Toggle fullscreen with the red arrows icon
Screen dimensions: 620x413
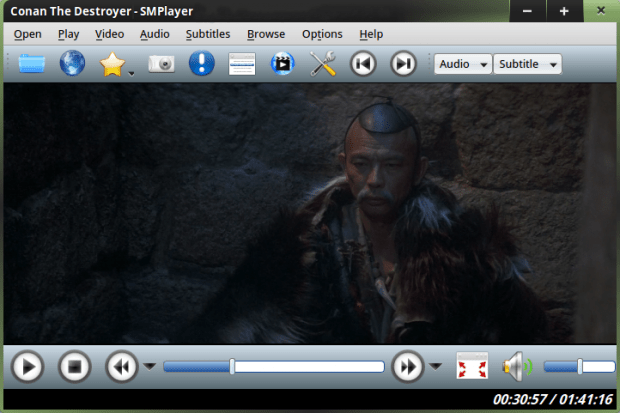coord(472,366)
